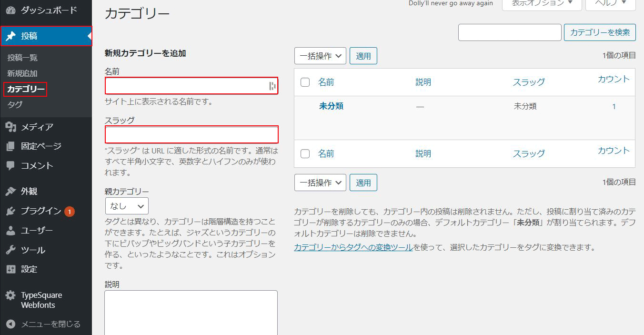Open Media via its camera-music icon
Viewport: 644px width, 335px height.
(x=10, y=127)
